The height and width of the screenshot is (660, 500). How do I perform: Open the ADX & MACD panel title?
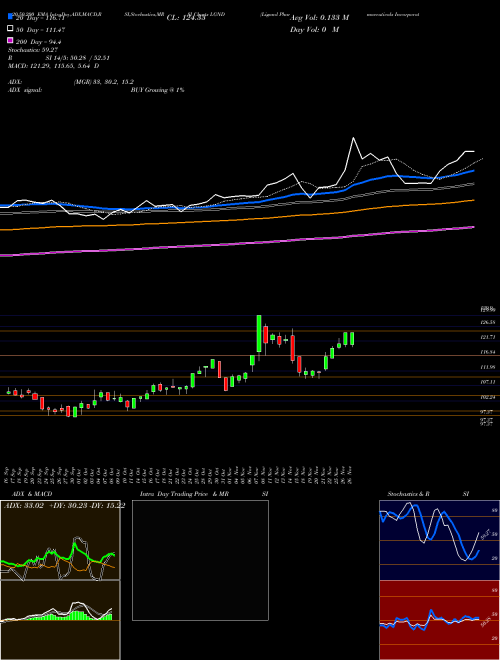click(32, 494)
